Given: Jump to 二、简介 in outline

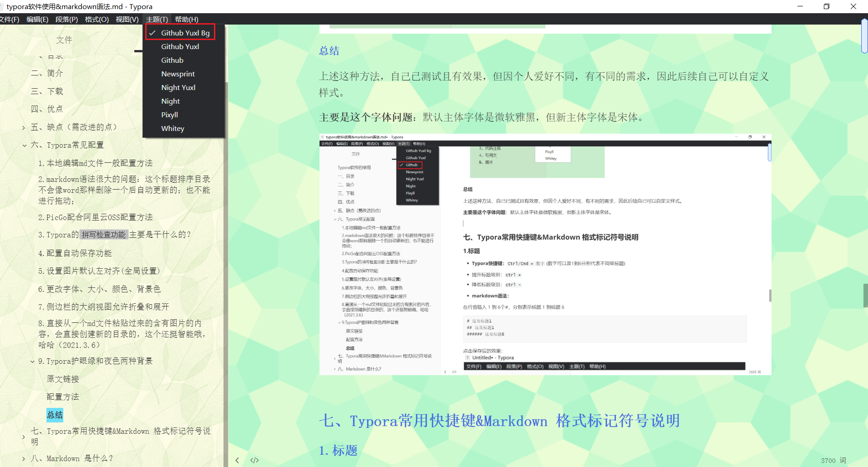Looking at the screenshot, I should [x=47, y=73].
